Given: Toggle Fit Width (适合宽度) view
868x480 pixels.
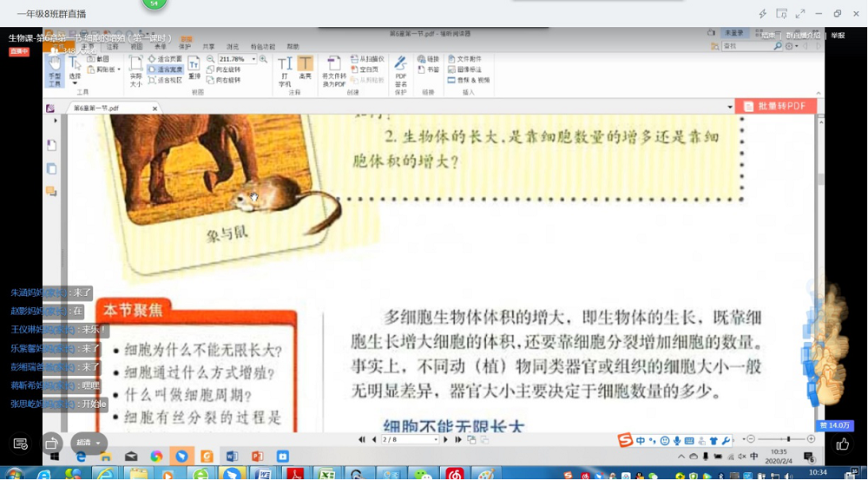Looking at the screenshot, I should 165,69.
